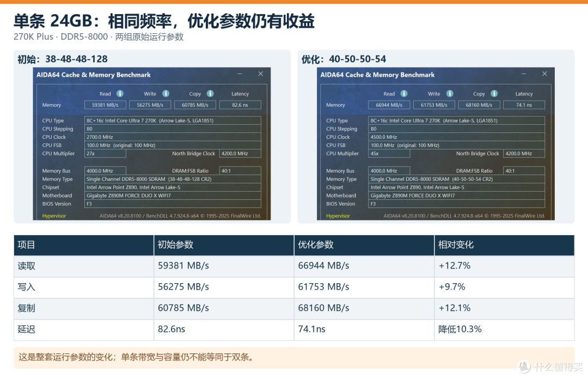
Task: Click the memory type 38-48-48-128 CR2 field
Action: (173, 179)
